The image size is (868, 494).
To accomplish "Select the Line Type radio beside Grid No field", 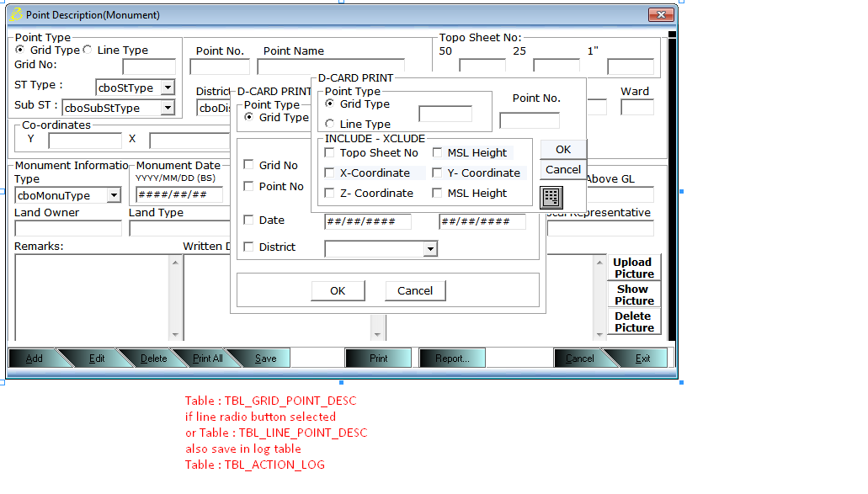I will [88, 50].
